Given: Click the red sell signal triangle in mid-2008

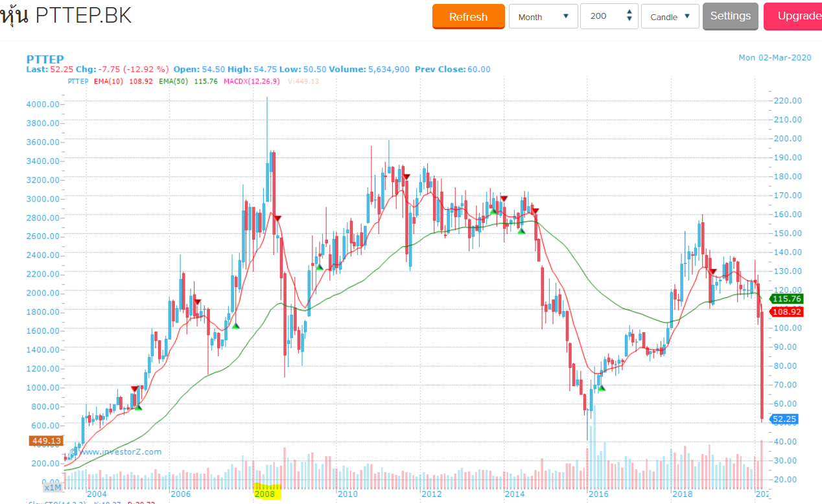Looking at the screenshot, I should tap(277, 219).
